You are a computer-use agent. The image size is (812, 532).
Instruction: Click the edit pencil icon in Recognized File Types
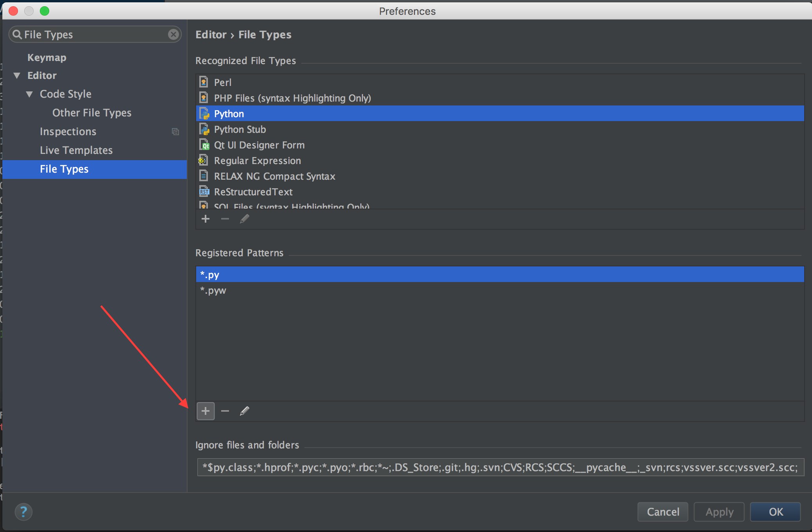[x=243, y=218]
